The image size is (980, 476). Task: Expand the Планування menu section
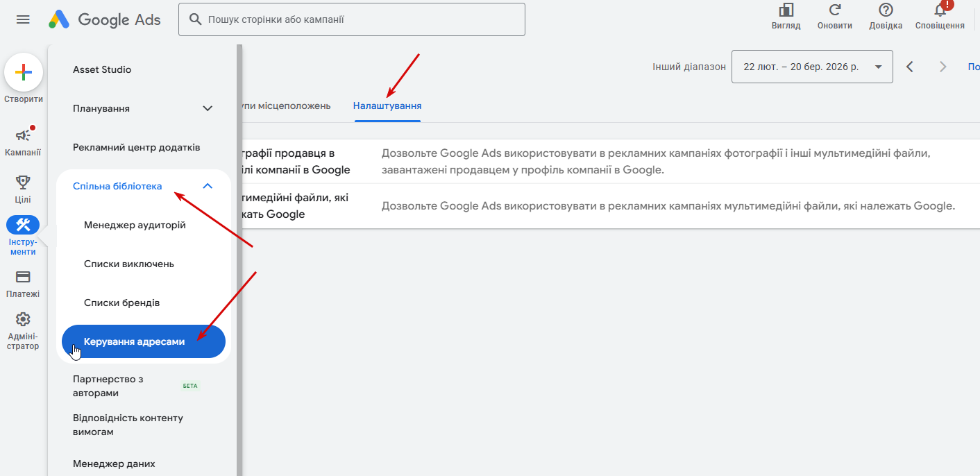tap(207, 108)
